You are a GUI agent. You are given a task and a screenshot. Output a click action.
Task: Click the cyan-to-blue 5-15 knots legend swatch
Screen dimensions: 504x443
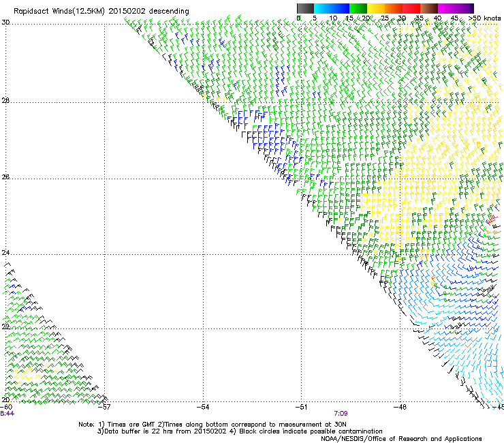tap(332, 8)
